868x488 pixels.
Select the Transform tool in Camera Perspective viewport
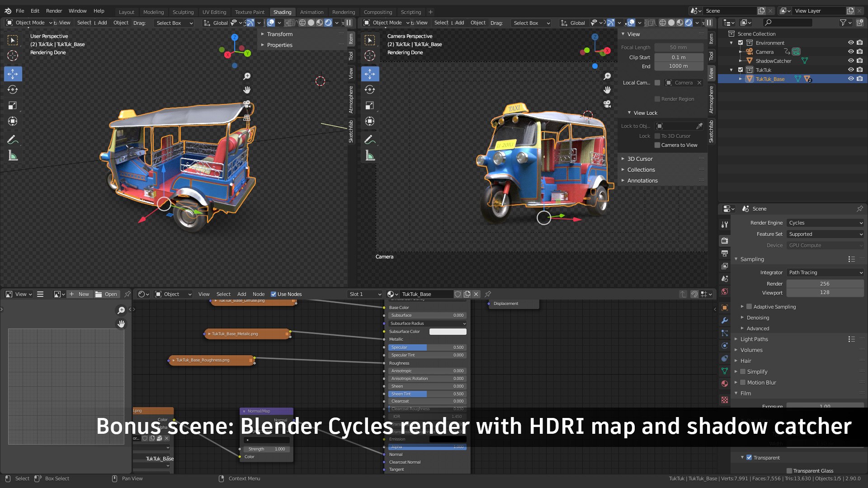click(x=370, y=121)
